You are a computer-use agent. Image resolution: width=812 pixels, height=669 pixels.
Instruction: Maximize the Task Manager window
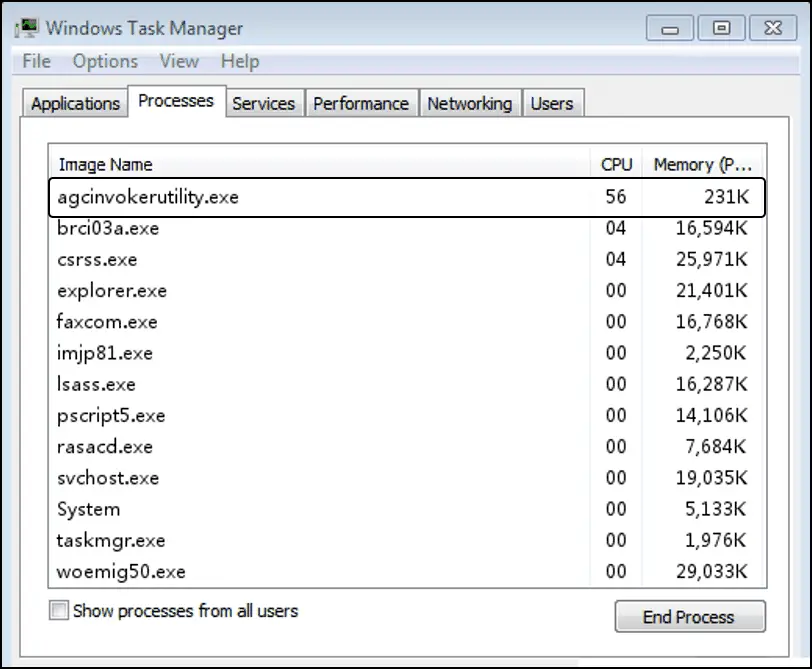click(721, 28)
